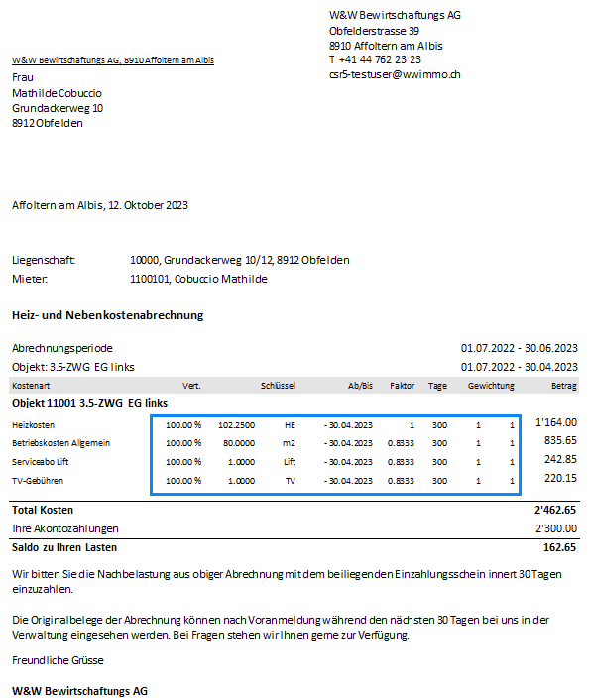Click the 'Tage' column header
The image size is (589, 700).
click(437, 386)
